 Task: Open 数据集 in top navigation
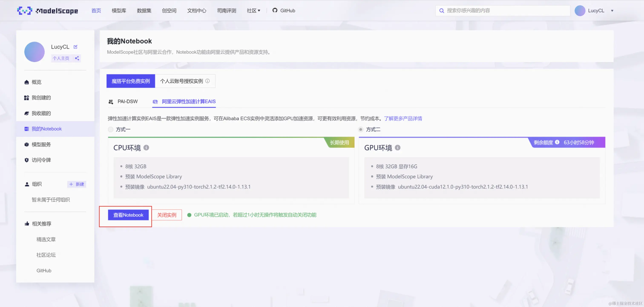[x=144, y=10]
